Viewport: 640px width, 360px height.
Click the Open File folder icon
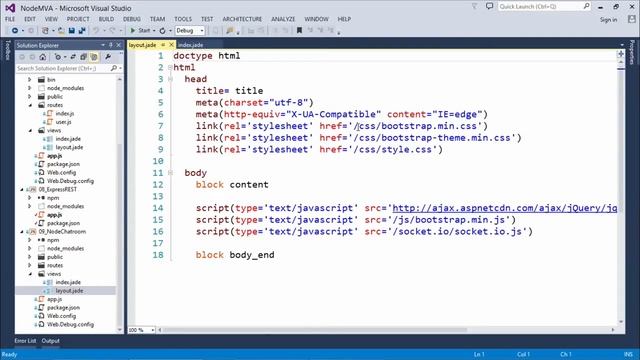tap(61, 31)
